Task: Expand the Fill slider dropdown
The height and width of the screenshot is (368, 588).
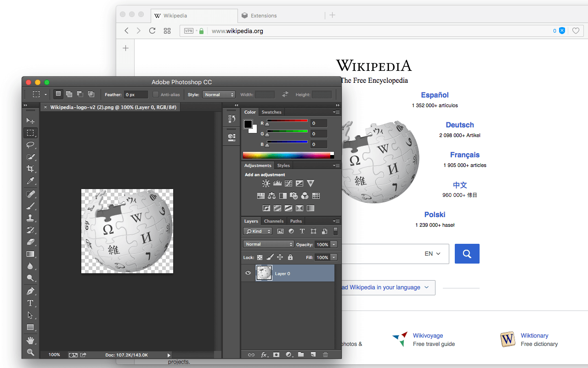Action: pos(334,257)
